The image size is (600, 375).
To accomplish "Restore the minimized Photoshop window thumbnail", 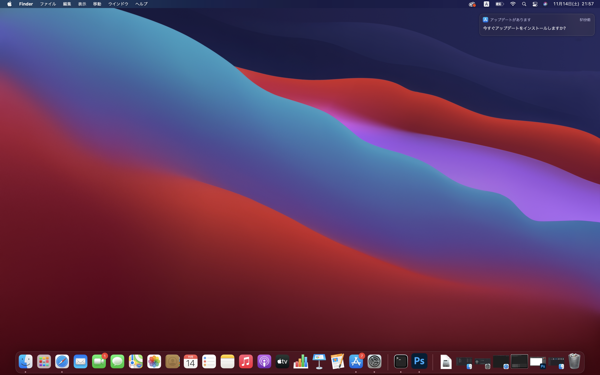I will coord(538,362).
